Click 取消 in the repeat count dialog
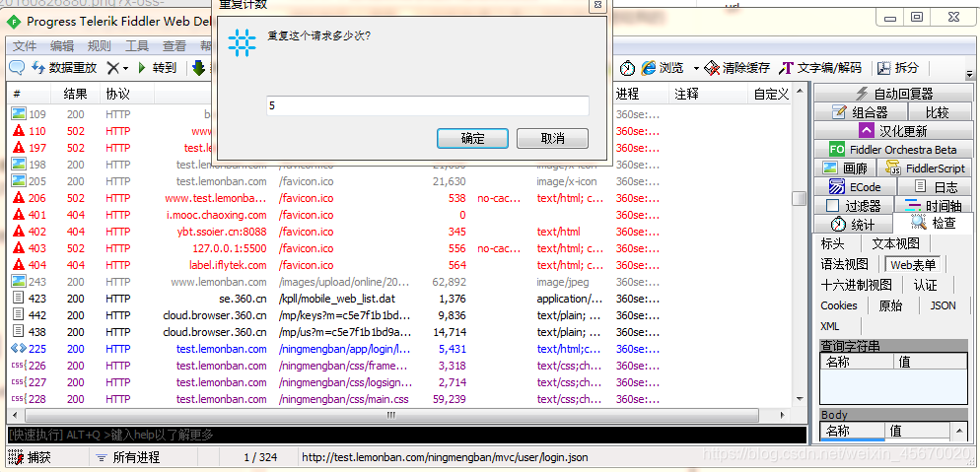Viewport: 980px width, 472px height. coord(552,139)
